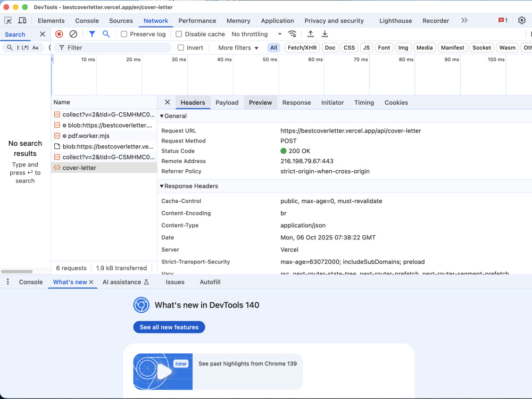
Task: Click the Chrome logo in What's new
Action: [141, 305]
